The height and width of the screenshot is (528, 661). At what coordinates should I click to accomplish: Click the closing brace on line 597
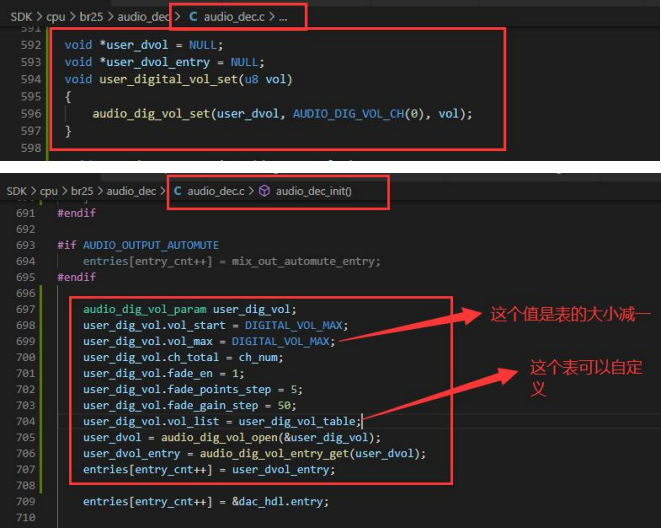(x=68, y=131)
